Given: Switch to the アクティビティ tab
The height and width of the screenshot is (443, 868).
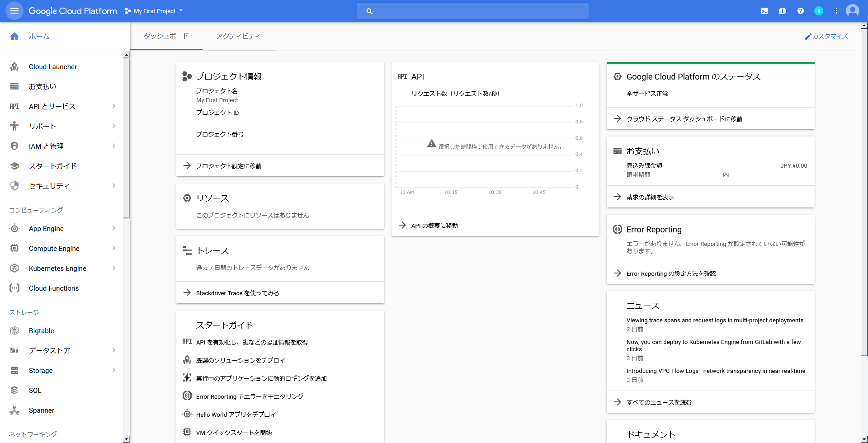Looking at the screenshot, I should click(238, 36).
